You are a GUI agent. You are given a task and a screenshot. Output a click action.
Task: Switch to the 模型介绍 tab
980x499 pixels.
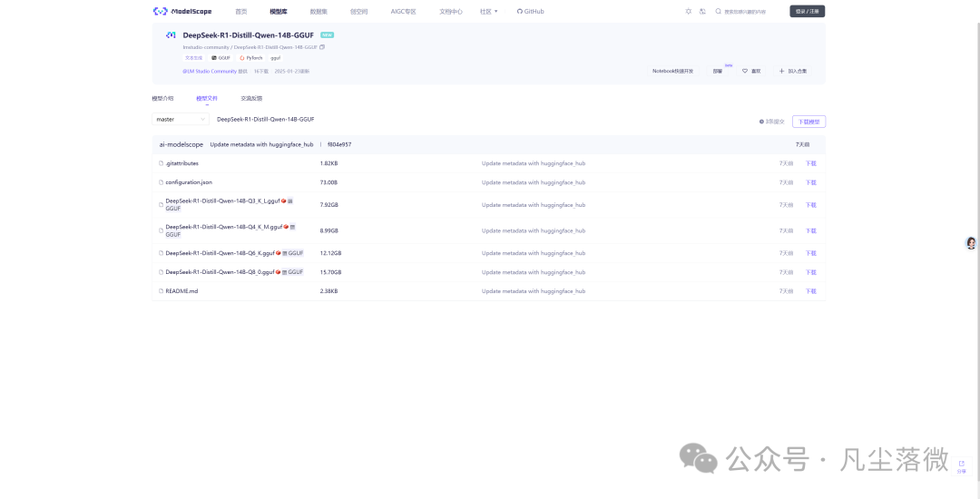163,99
